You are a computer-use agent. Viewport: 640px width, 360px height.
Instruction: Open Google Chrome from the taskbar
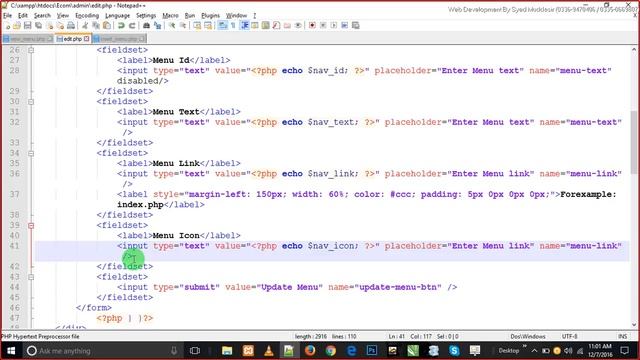click(331, 351)
